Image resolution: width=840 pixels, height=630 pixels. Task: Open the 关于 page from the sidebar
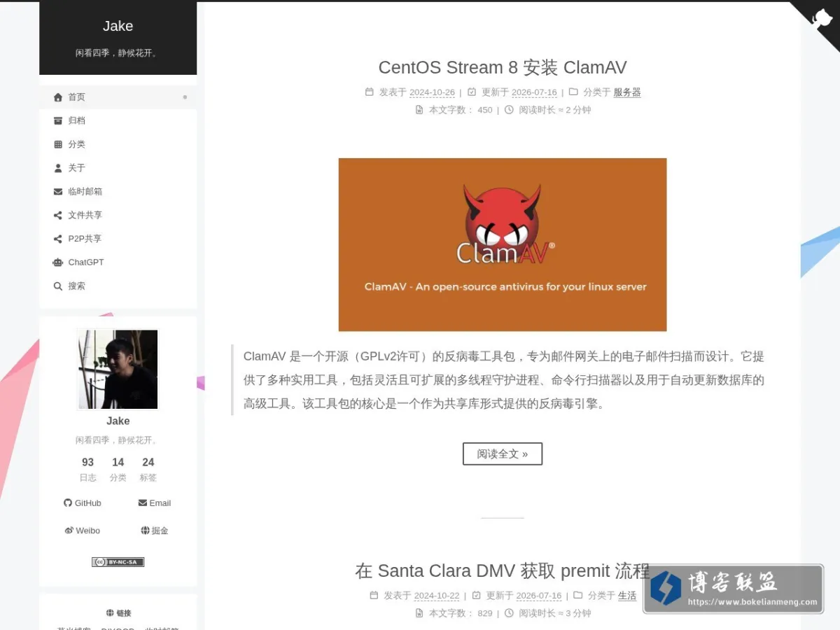coord(118,168)
